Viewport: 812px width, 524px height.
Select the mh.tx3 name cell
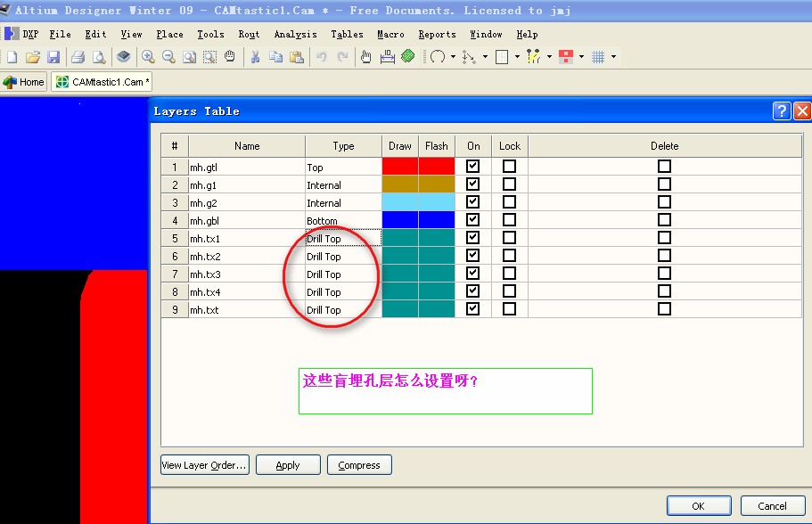[247, 274]
